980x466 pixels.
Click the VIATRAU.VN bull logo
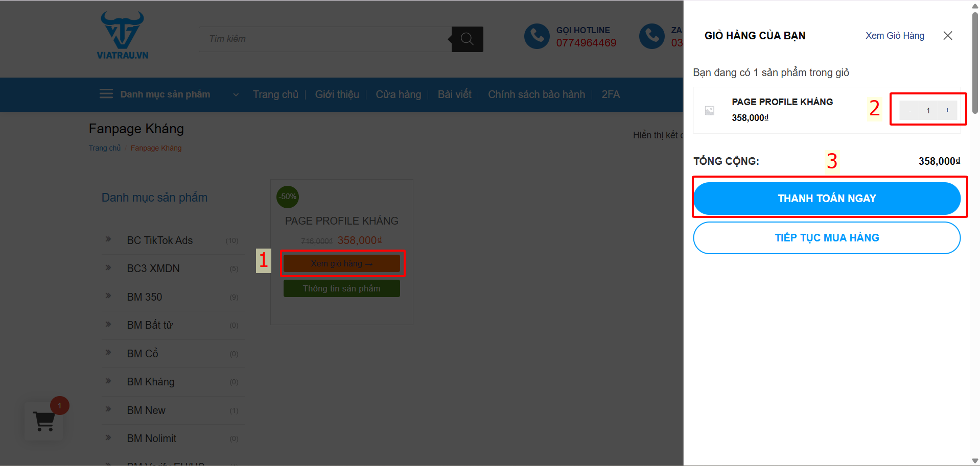point(123,35)
